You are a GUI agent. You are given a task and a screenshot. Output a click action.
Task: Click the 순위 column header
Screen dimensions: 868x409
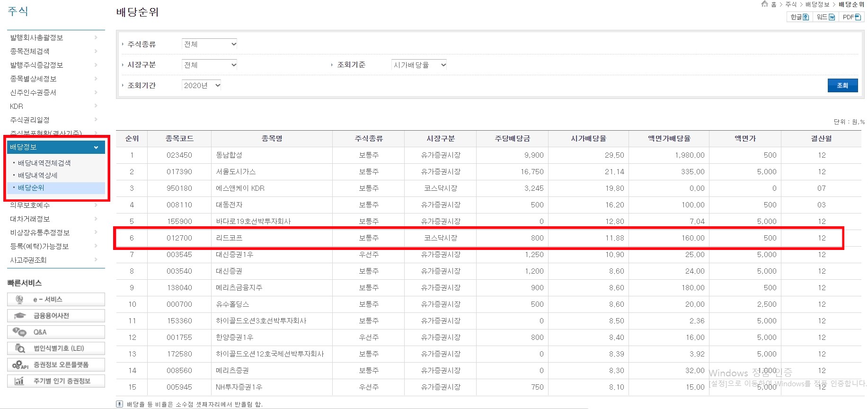pos(132,139)
